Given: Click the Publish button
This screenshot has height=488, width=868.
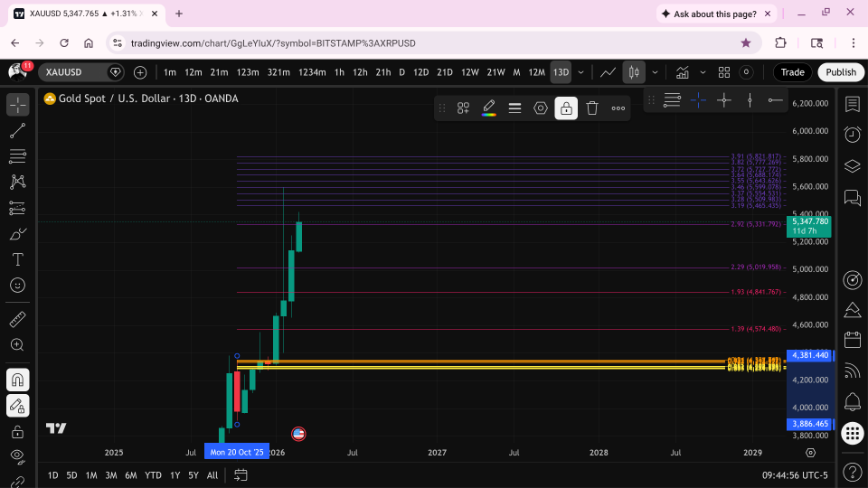Looking at the screenshot, I should [x=841, y=72].
